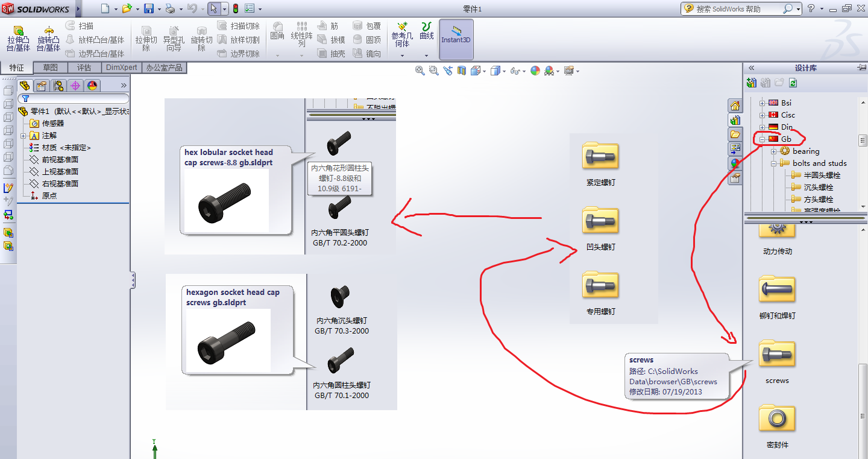Expand the Cisc library node
The width and height of the screenshot is (868, 459).
click(x=762, y=115)
